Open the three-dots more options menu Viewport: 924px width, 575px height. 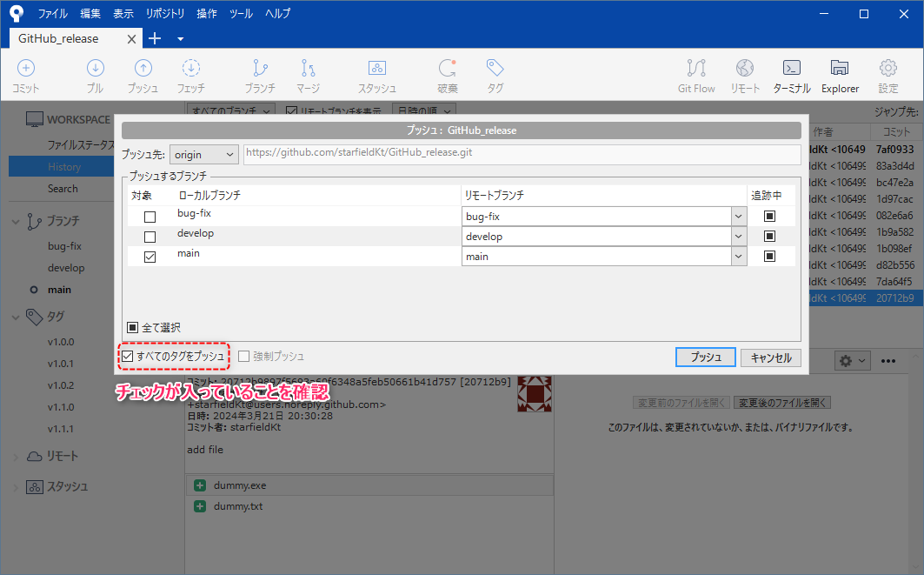888,361
